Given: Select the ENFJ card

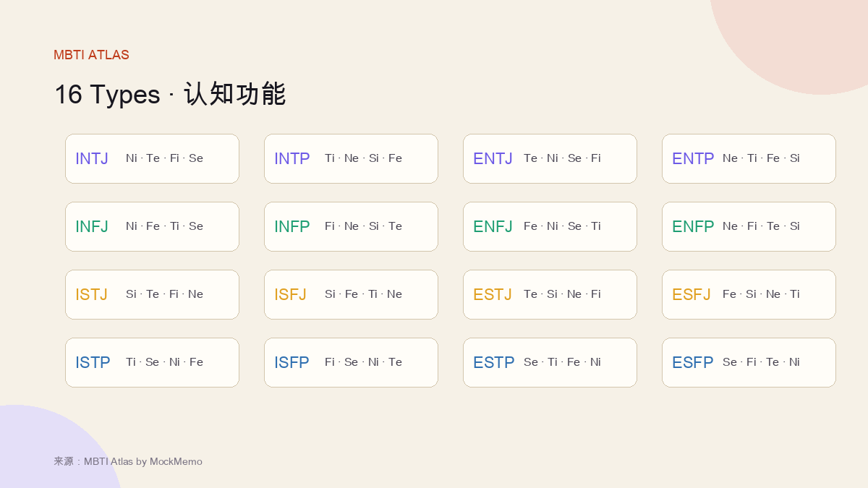Looking at the screenshot, I should pyautogui.click(x=550, y=226).
